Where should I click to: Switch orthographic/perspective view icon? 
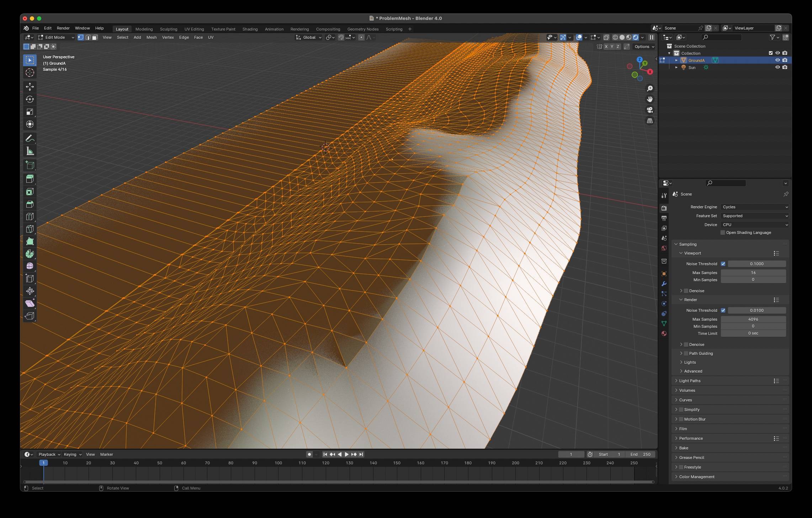point(650,121)
